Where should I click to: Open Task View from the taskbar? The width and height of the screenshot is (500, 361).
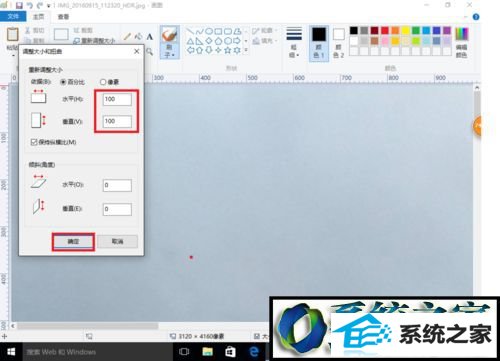click(x=184, y=352)
